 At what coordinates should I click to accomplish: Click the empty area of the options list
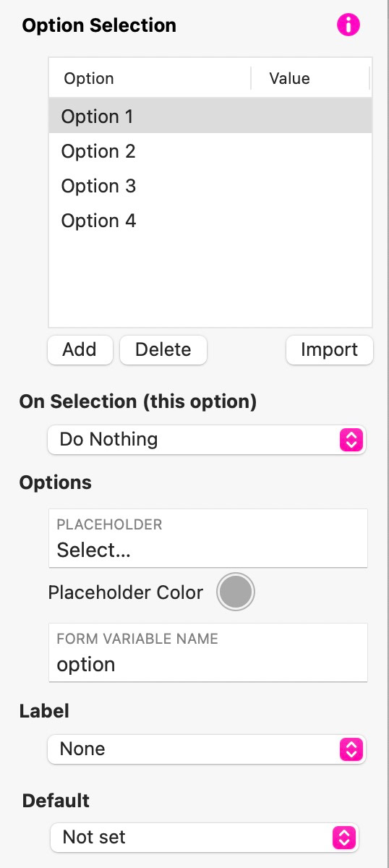[x=210, y=282]
